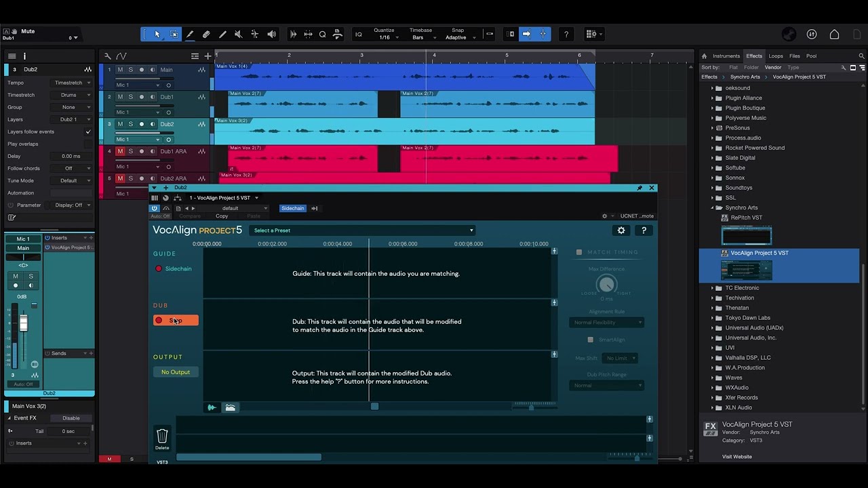
Task: Toggle monitor on the Main track
Action: [153, 70]
